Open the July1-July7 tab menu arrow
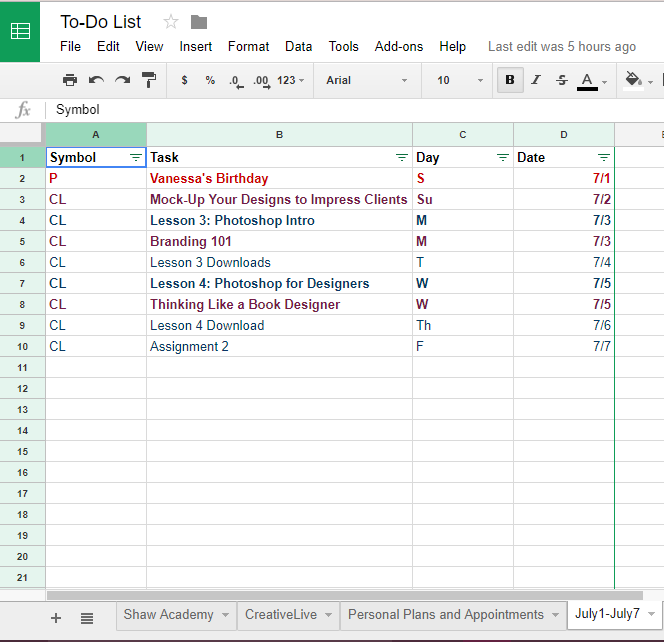The height and width of the screenshot is (642, 664). [x=651, y=614]
